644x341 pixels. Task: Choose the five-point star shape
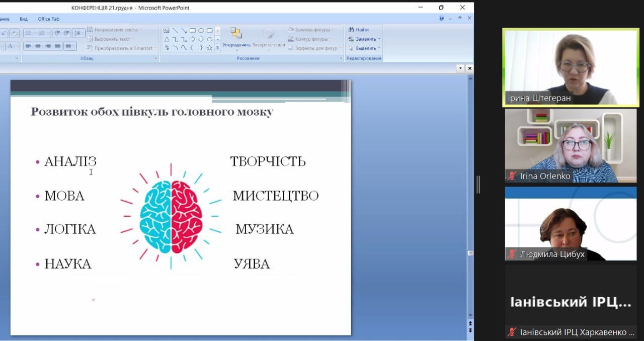(209, 48)
